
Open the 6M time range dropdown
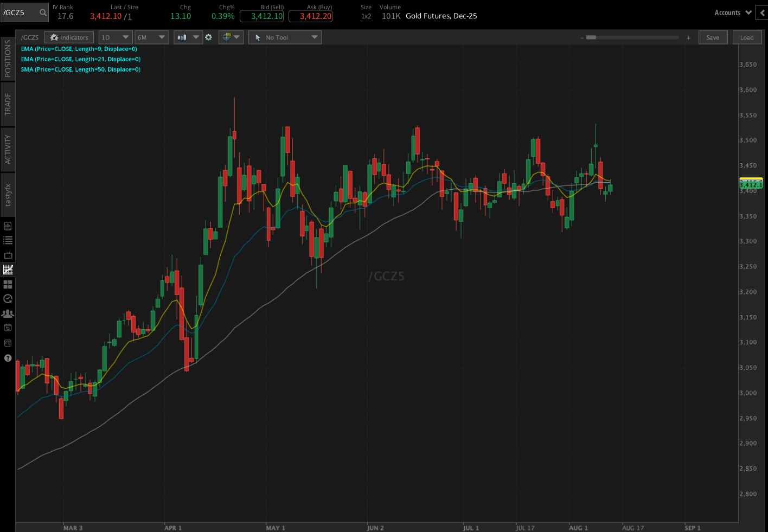(151, 37)
